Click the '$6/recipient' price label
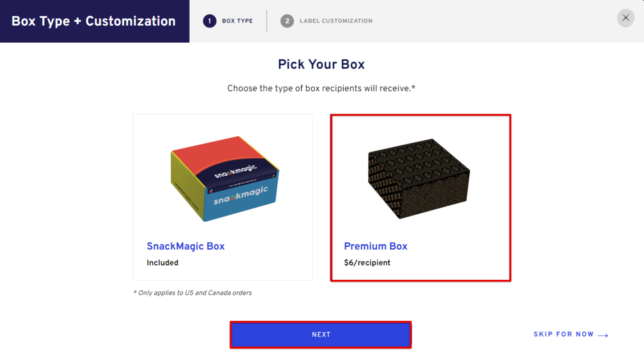This screenshot has width=644, height=359. (x=367, y=263)
